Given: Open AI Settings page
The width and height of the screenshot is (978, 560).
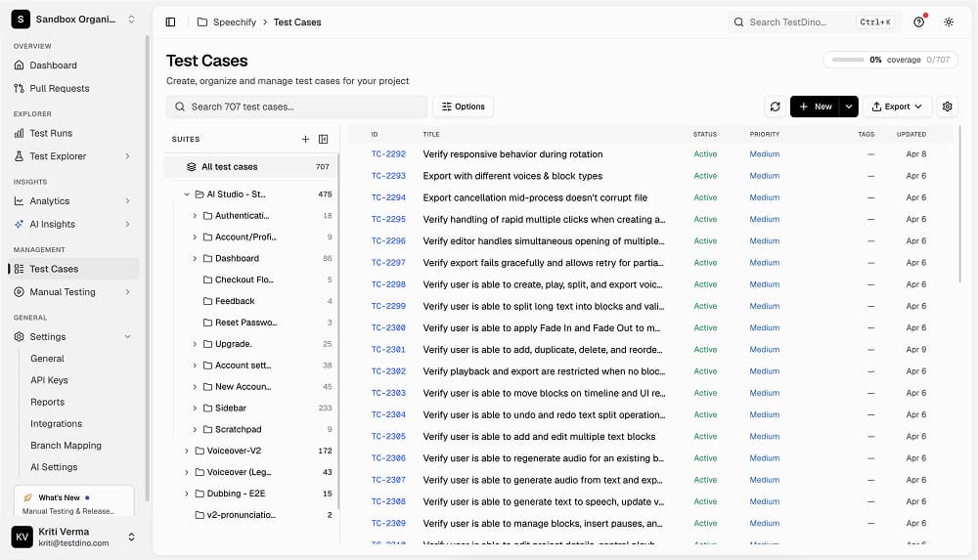Looking at the screenshot, I should coord(54,467).
